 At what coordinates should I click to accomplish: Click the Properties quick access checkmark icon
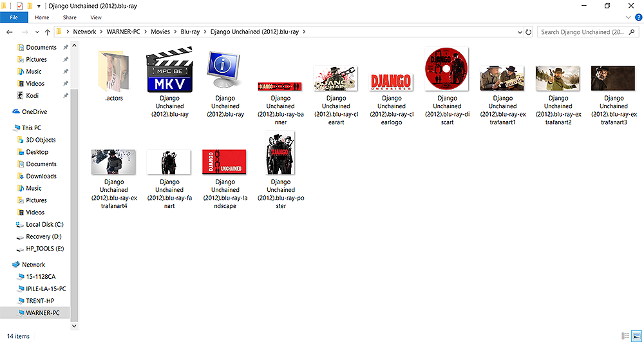(19, 6)
